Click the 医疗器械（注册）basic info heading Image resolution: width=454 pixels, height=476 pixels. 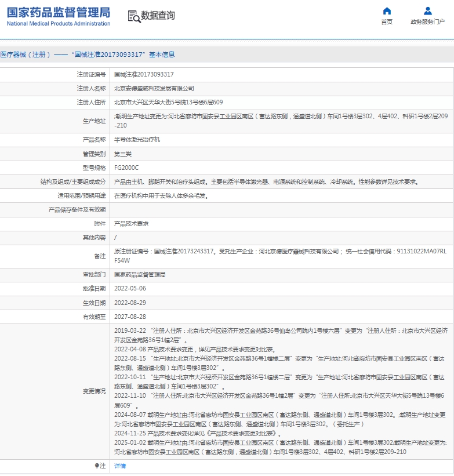pos(88,54)
